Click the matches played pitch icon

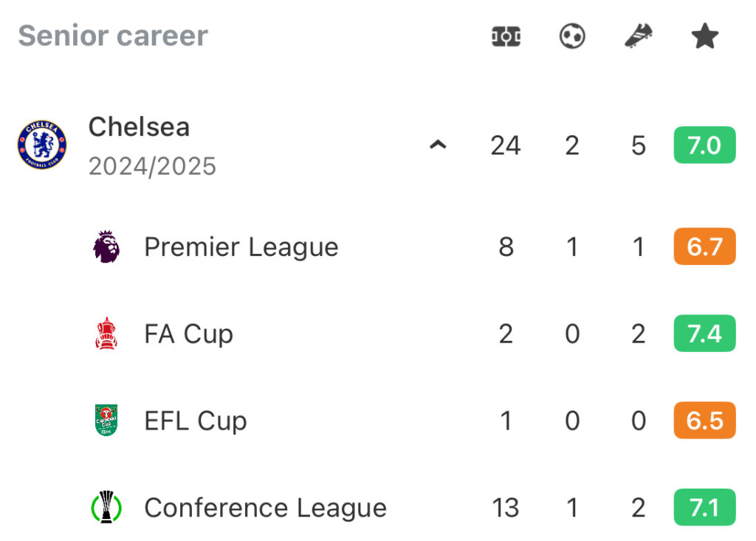(x=506, y=37)
